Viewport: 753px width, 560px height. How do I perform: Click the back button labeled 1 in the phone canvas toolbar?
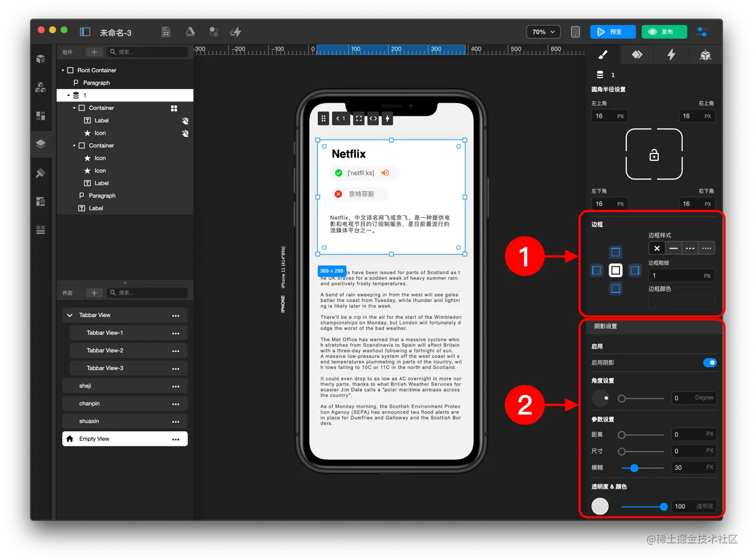click(341, 119)
